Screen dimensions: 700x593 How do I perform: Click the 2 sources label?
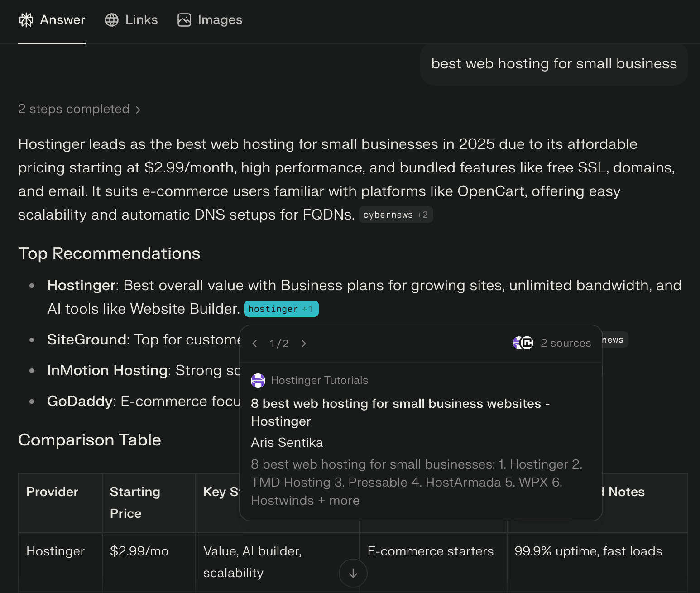click(x=566, y=343)
